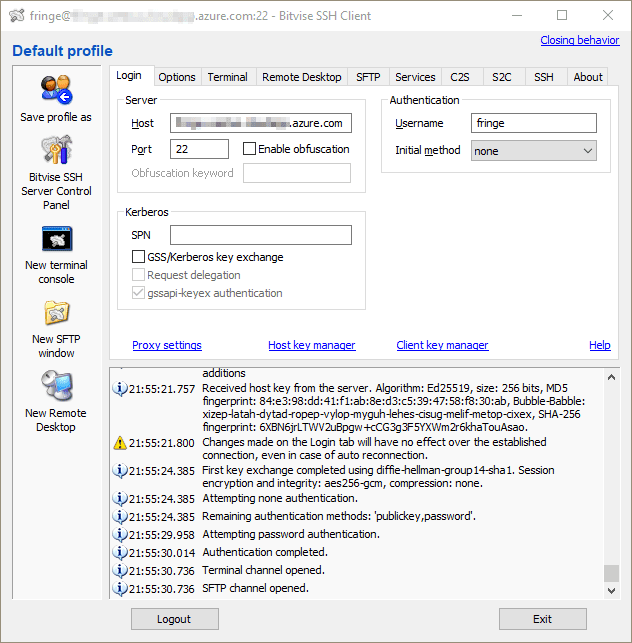The image size is (632, 643).
Task: Enable obfuscation checkbox
Action: [249, 148]
